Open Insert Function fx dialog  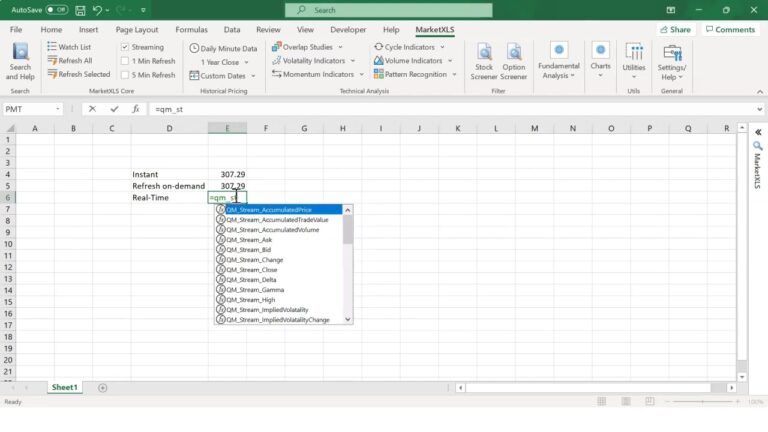(136, 109)
